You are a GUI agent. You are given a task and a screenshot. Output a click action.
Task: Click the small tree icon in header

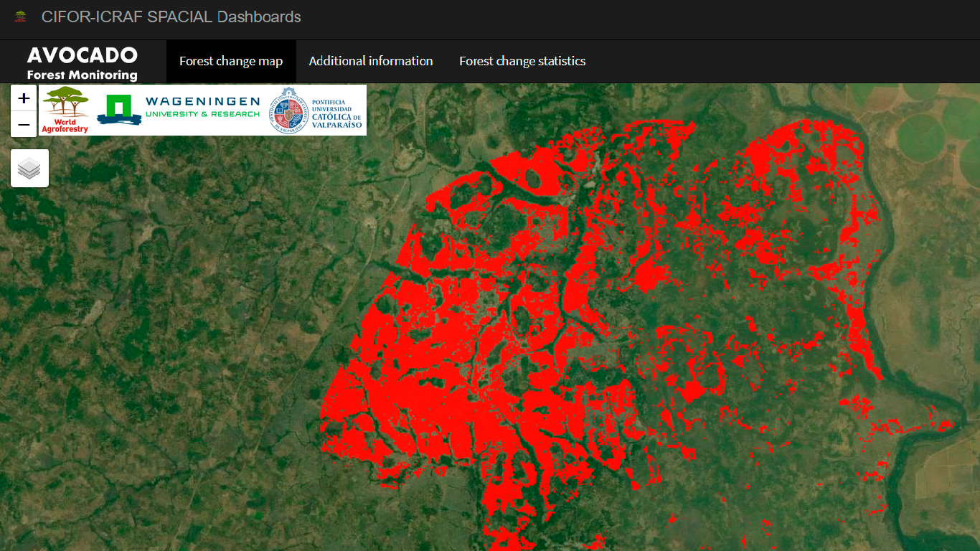tap(21, 17)
